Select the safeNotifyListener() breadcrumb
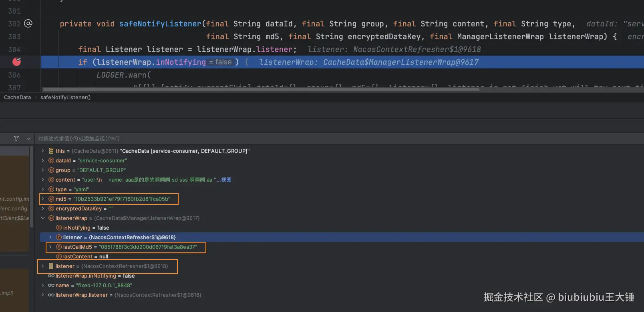Viewport: 644px width, 312px height. (65, 97)
